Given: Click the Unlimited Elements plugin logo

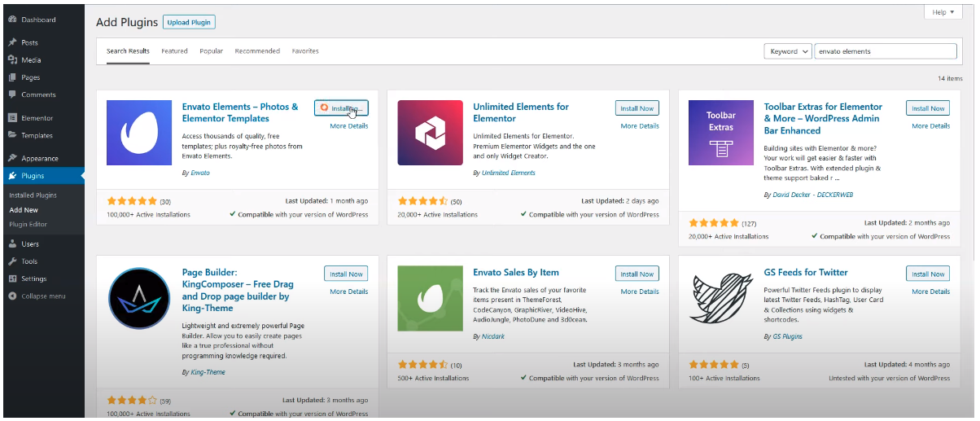Looking at the screenshot, I should 430,133.
